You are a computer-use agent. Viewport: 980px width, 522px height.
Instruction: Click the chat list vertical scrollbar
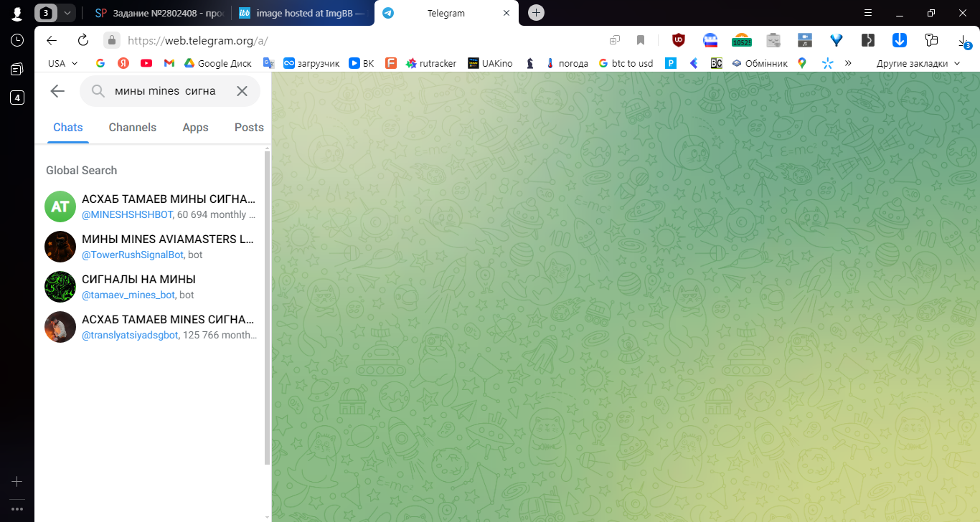268,308
